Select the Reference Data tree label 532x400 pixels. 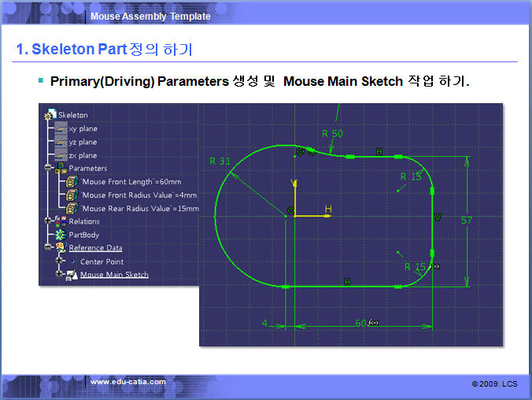tap(95, 248)
